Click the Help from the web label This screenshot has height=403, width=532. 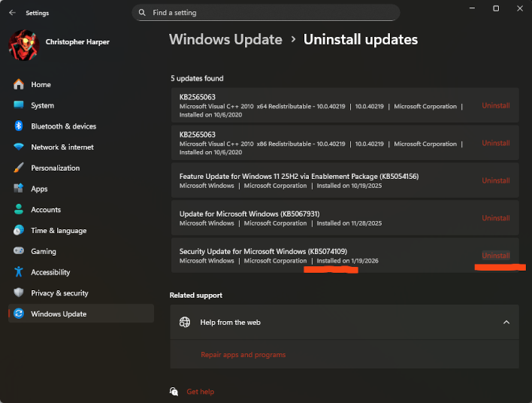click(230, 323)
